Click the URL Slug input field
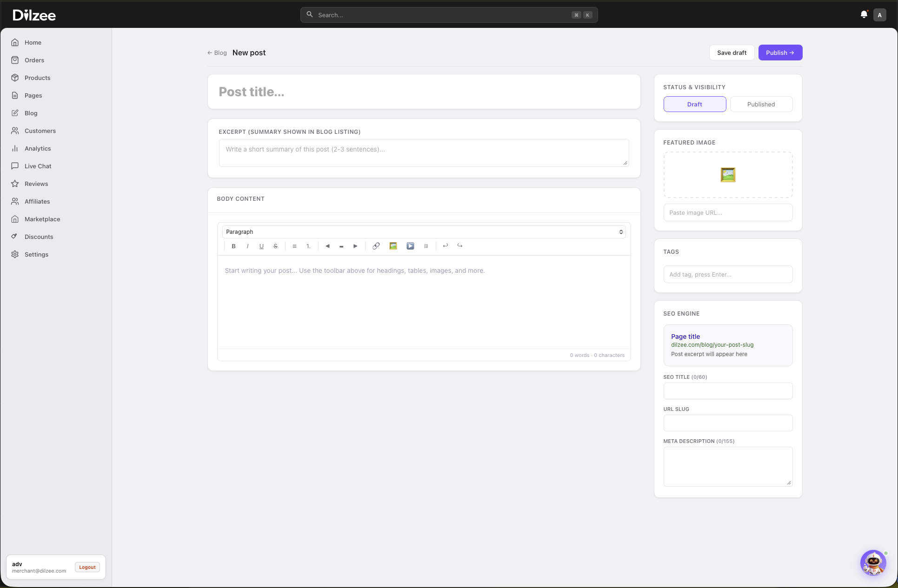This screenshot has height=588, width=898. [728, 423]
